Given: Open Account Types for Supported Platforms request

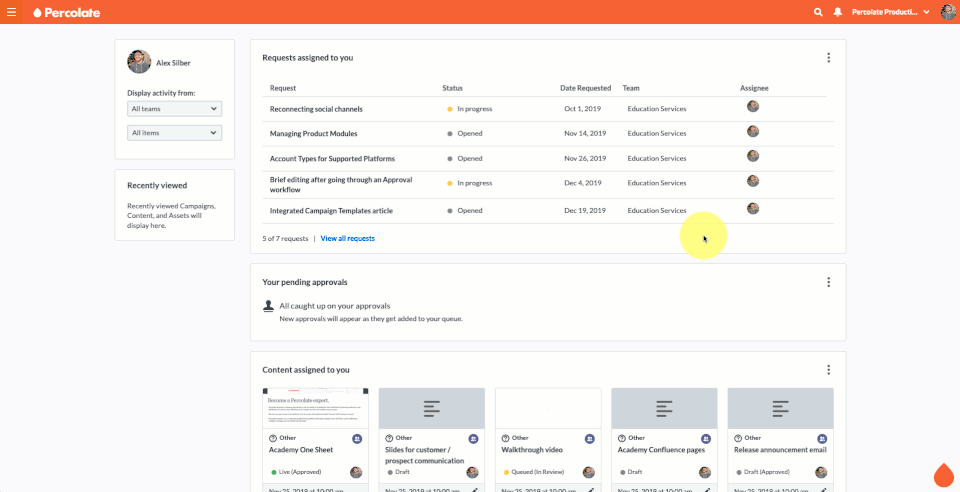Looking at the screenshot, I should click(332, 158).
